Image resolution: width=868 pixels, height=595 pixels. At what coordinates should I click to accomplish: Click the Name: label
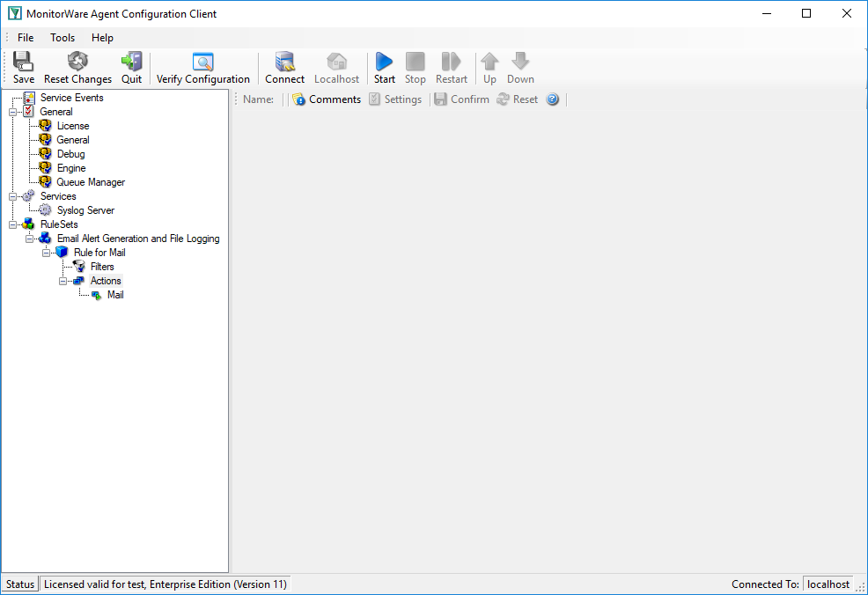click(x=259, y=99)
